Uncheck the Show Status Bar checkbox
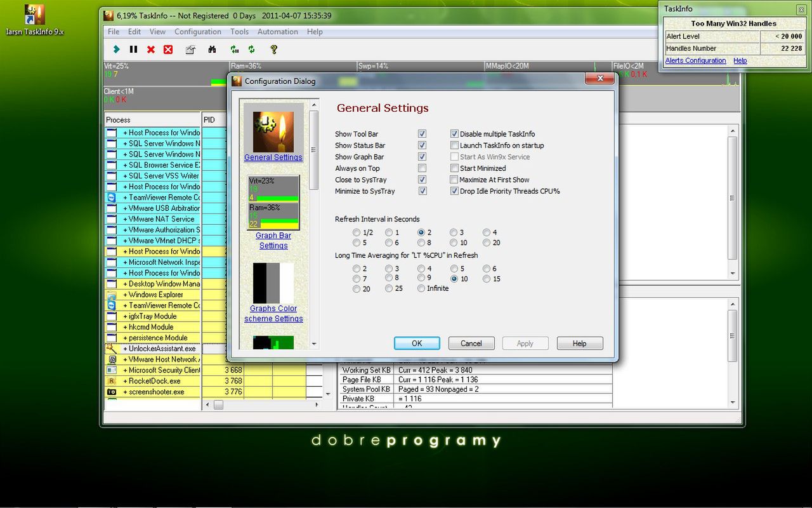This screenshot has width=812, height=508. pyautogui.click(x=422, y=145)
